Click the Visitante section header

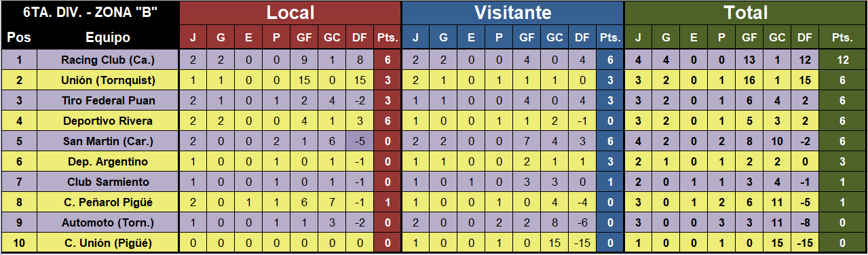coord(512,12)
